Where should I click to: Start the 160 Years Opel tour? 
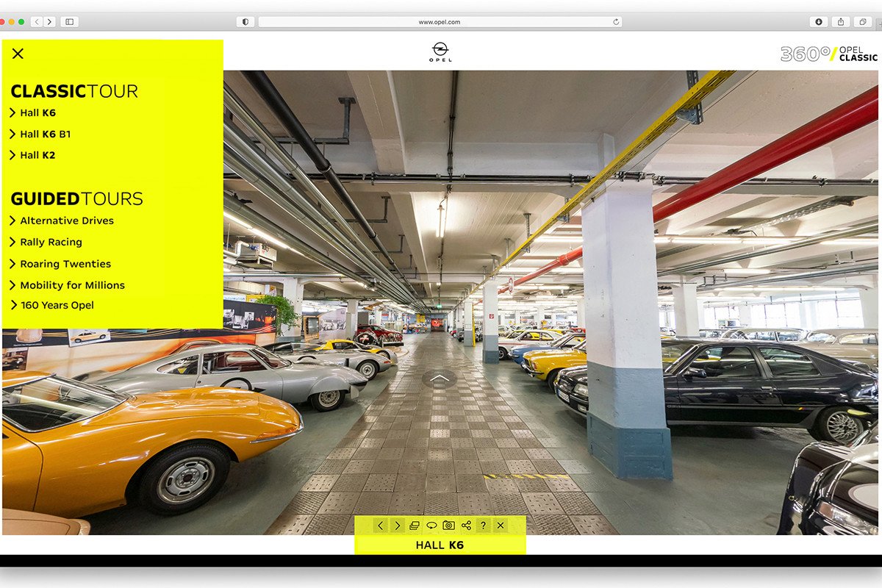click(52, 305)
